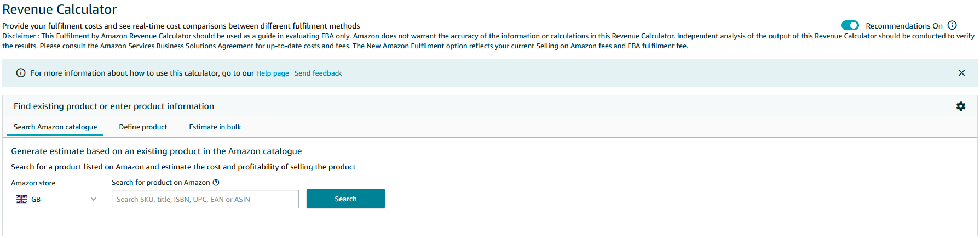This screenshot has height=238, width=980.
Task: Select the Search Amazon catalogue tab
Action: (x=55, y=127)
